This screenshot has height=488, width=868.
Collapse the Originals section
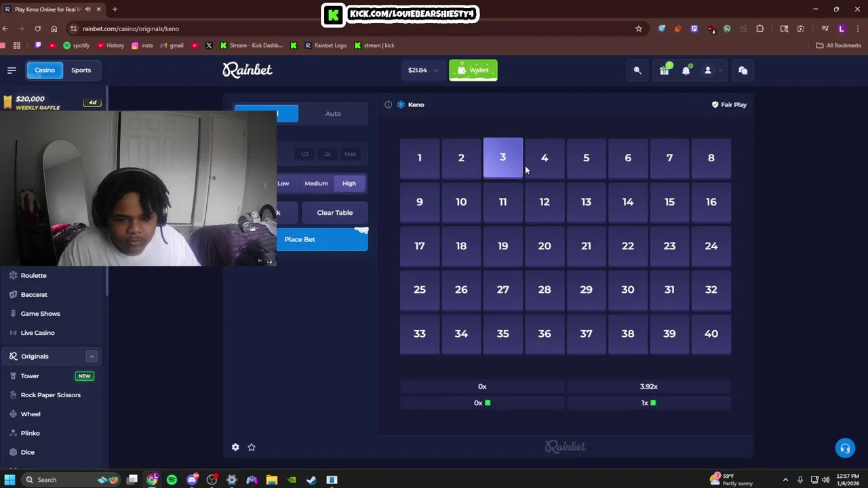92,356
